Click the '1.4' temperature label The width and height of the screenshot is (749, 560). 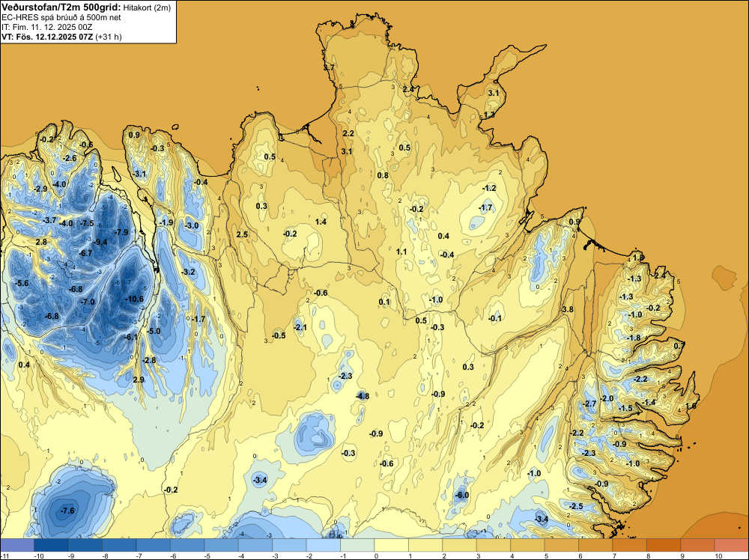(321, 222)
